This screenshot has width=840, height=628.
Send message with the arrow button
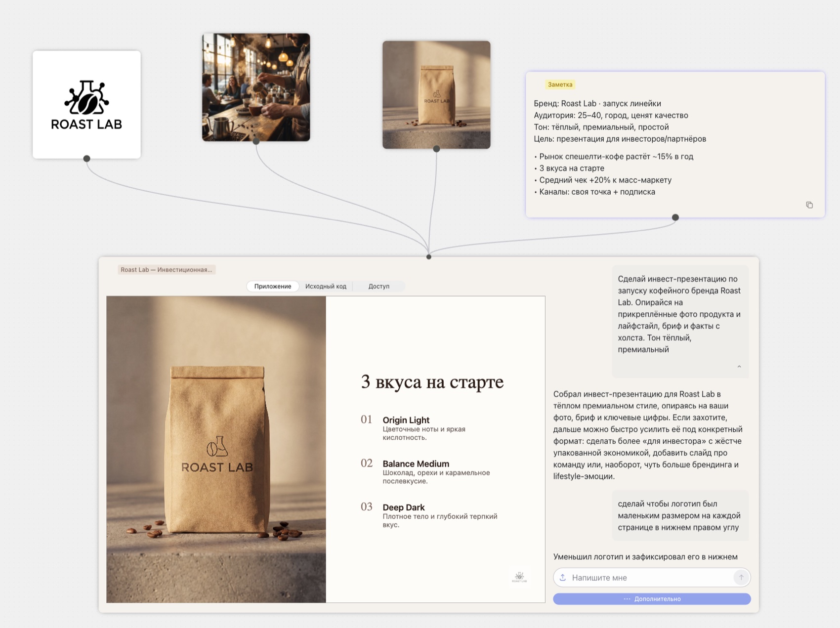pos(741,577)
